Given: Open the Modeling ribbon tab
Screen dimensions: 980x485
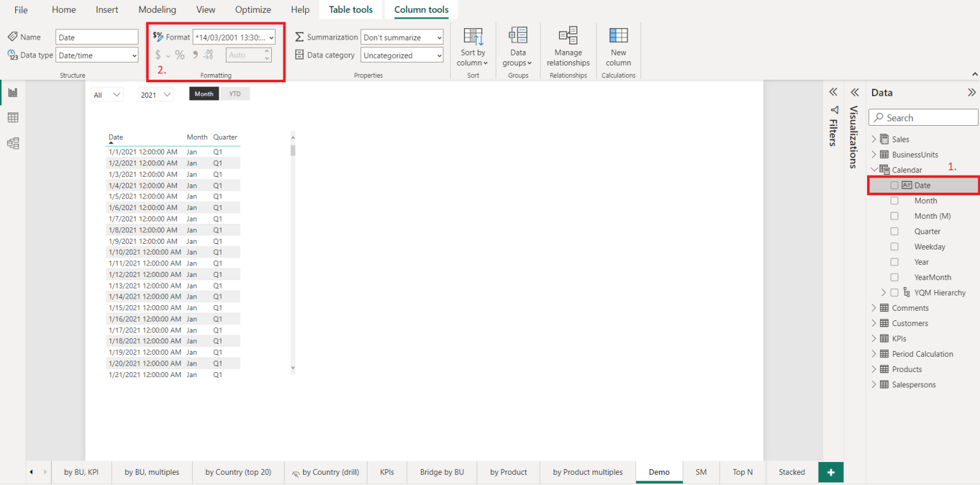Looking at the screenshot, I should pyautogui.click(x=157, y=10).
